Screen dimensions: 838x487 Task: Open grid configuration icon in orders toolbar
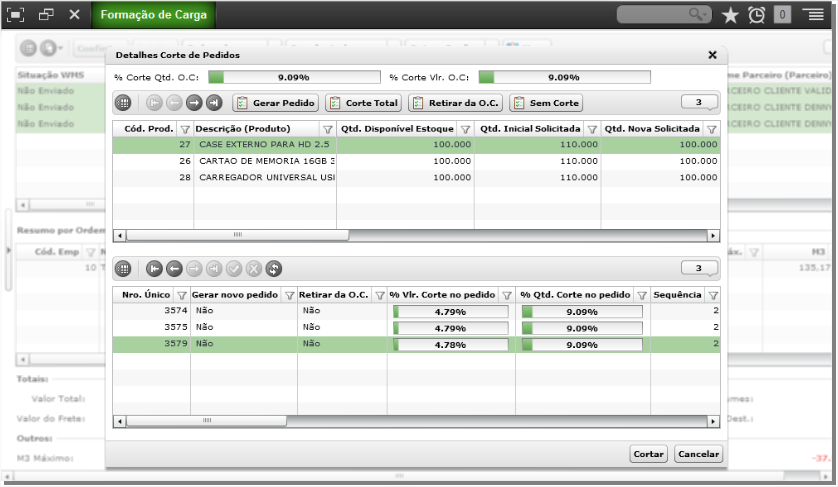point(123,269)
